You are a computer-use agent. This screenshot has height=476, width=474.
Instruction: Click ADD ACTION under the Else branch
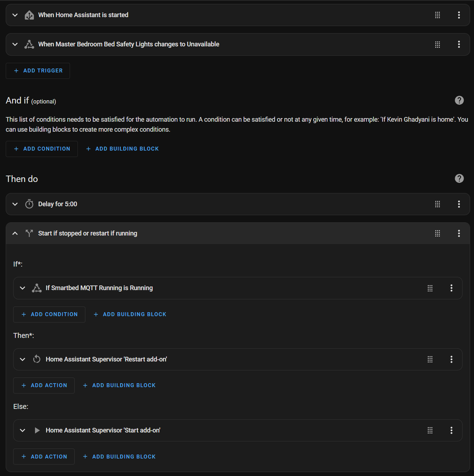click(44, 456)
